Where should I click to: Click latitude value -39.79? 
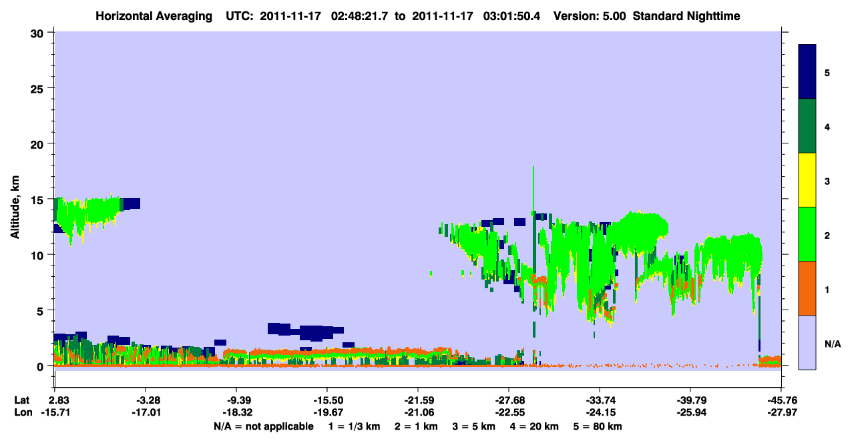[x=690, y=400]
